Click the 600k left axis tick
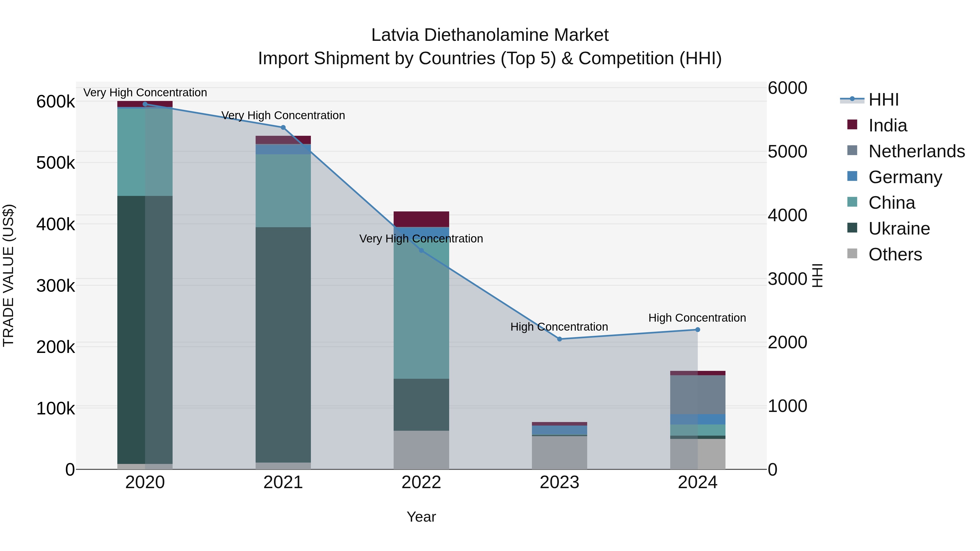The width and height of the screenshot is (980, 551). [x=56, y=102]
